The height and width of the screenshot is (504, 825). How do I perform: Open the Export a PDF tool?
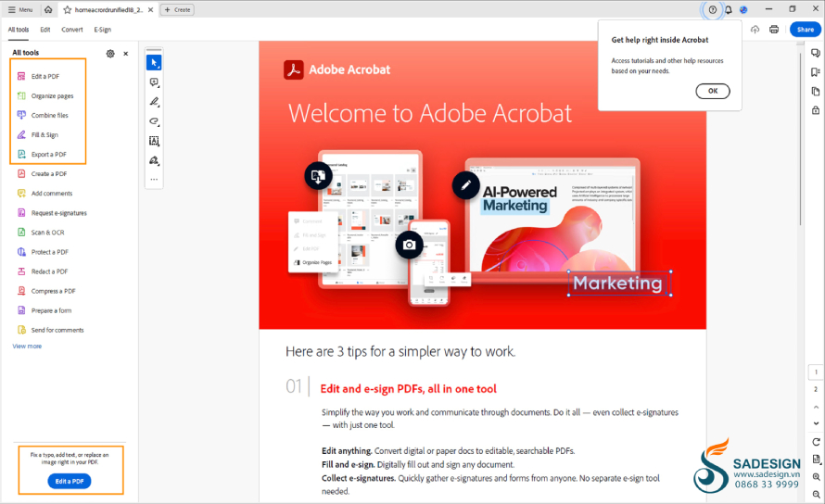click(42, 154)
